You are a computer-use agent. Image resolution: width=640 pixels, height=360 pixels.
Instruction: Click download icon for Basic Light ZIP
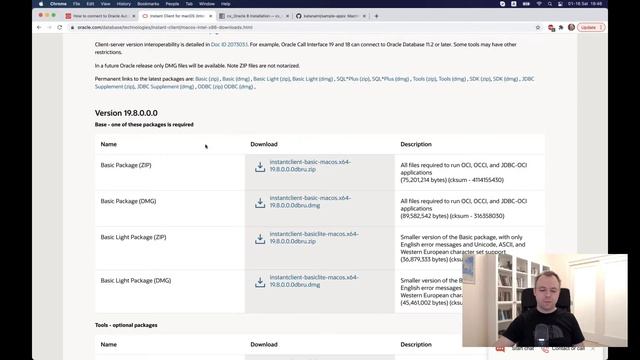pyautogui.click(x=260, y=239)
